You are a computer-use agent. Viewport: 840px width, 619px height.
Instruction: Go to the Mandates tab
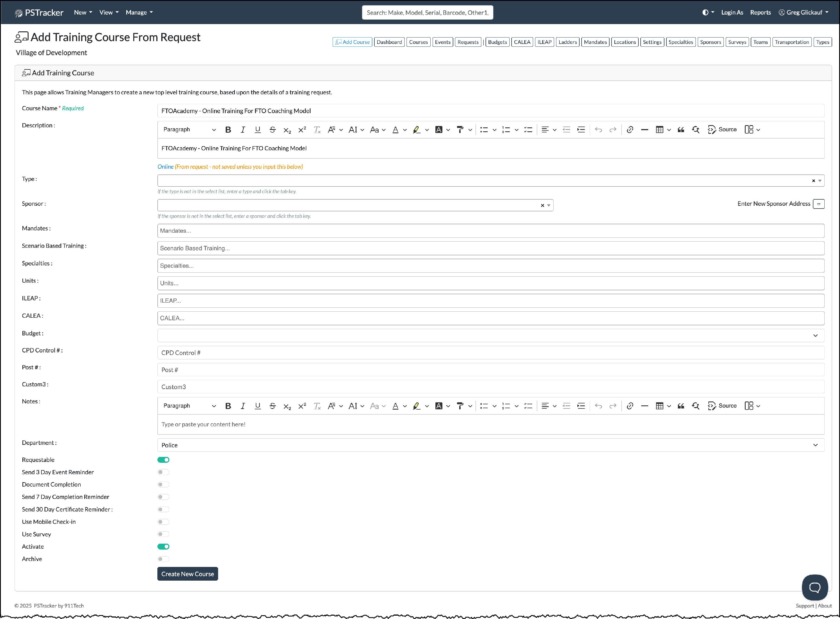(x=595, y=42)
